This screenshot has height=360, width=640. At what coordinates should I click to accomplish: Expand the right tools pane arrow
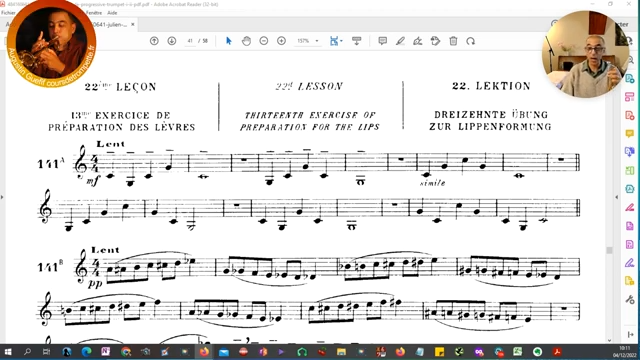[x=617, y=197]
